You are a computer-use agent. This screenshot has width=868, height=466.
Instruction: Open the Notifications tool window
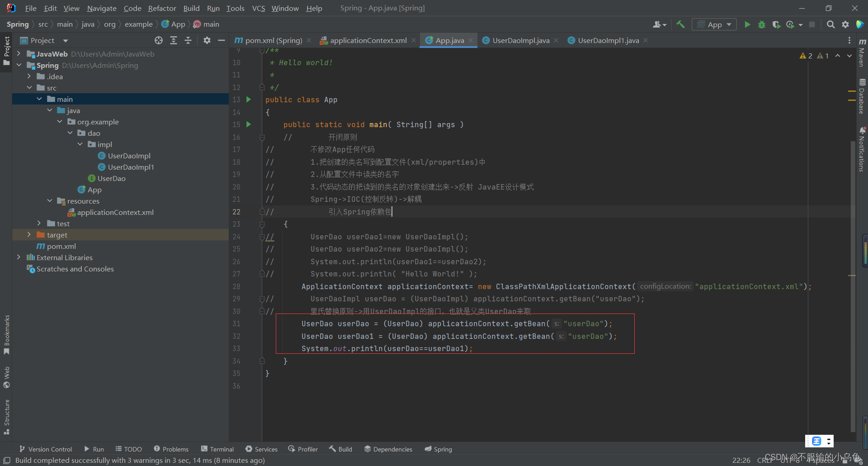[x=862, y=149]
